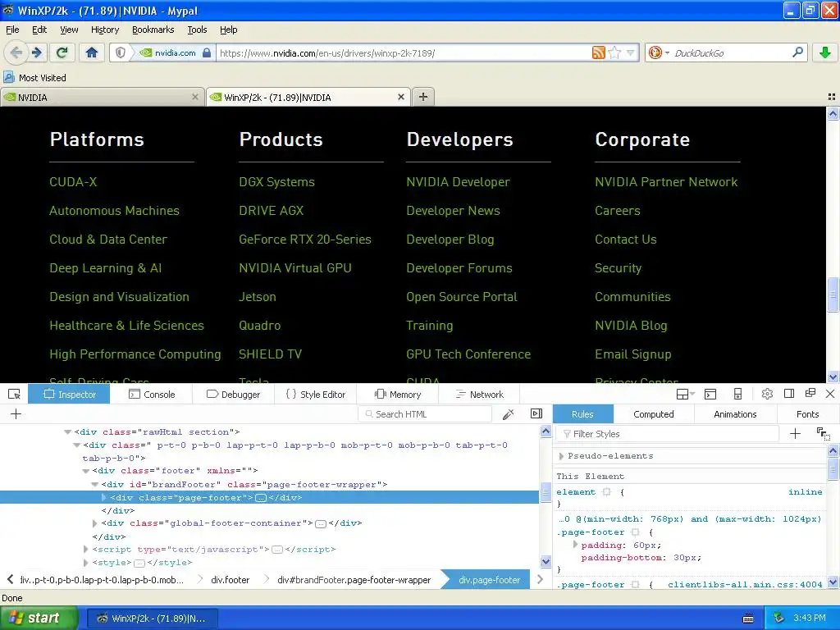The image size is (840, 630).
Task: Switch to the Animations sidebar tab
Action: pyautogui.click(x=735, y=414)
